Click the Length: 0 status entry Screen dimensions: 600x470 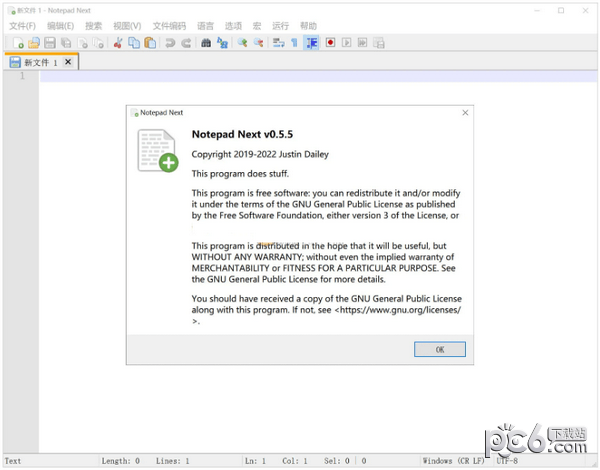121,461
